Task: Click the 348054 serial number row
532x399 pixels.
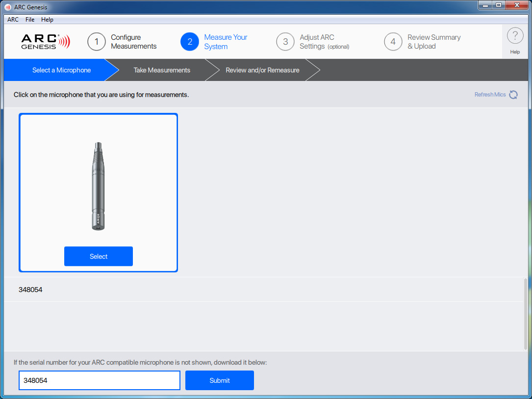Action: [x=264, y=290]
